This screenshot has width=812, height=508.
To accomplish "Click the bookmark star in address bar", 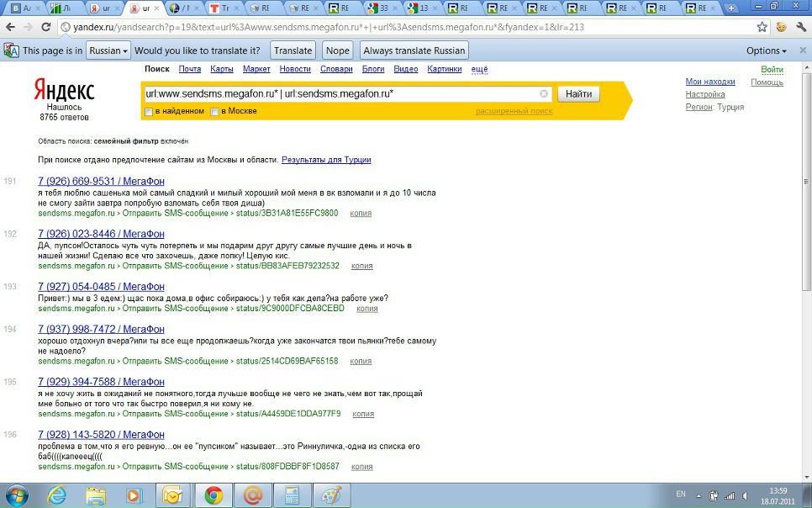I will tap(762, 27).
